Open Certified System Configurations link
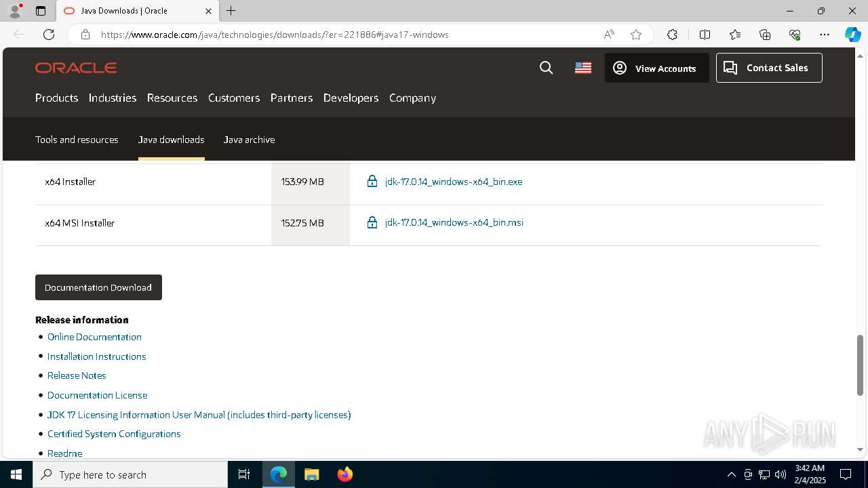This screenshot has height=488, width=868. [x=114, y=434]
